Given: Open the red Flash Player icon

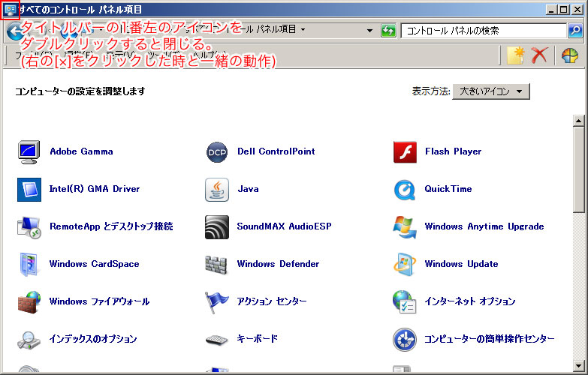Looking at the screenshot, I should (405, 152).
